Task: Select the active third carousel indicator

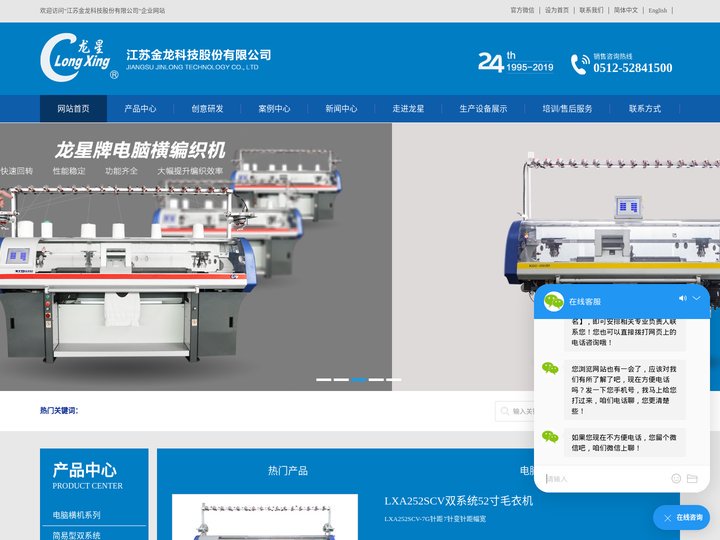Action: coord(359,380)
